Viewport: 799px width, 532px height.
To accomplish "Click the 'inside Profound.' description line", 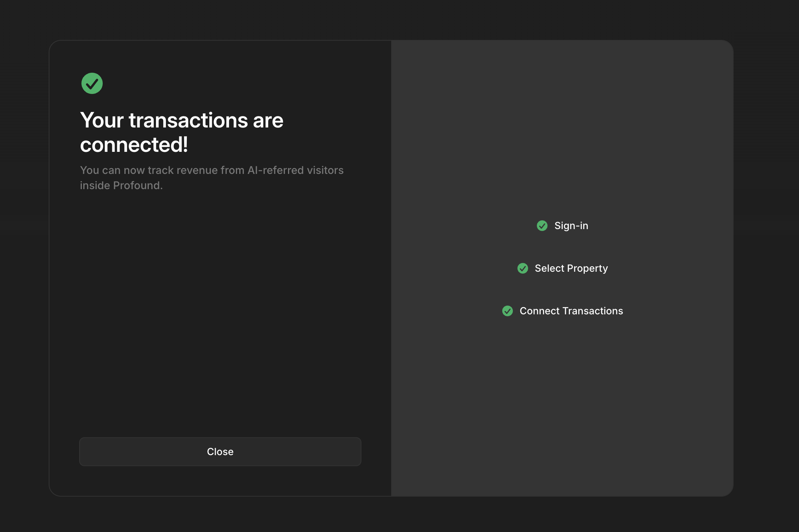I will click(121, 185).
